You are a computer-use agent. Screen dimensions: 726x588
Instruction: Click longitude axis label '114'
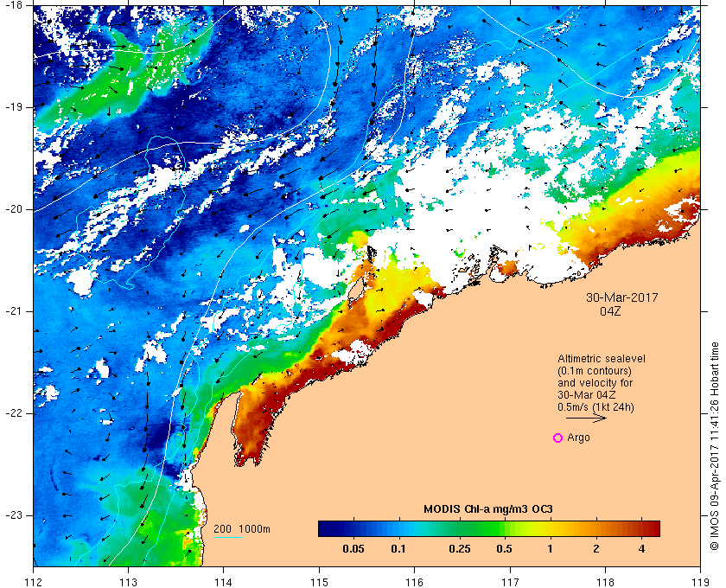pos(224,582)
